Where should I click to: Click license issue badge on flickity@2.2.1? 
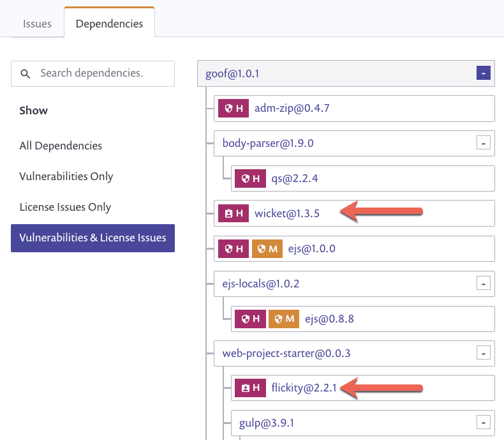click(250, 388)
